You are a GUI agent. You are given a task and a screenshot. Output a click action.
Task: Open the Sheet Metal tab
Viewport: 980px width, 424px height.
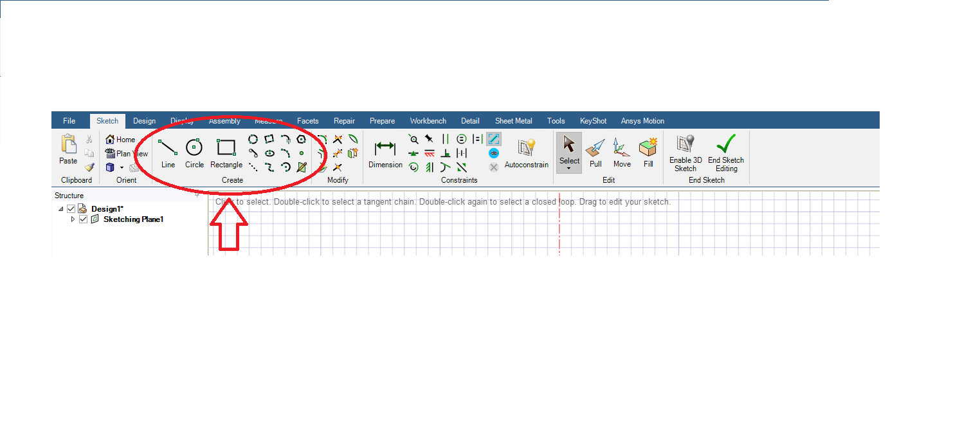[513, 121]
